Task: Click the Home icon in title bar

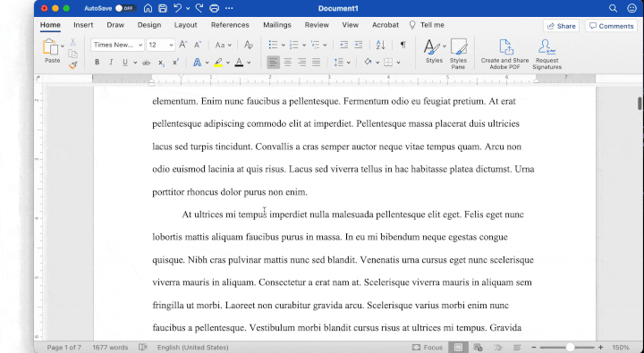Action: click(148, 8)
